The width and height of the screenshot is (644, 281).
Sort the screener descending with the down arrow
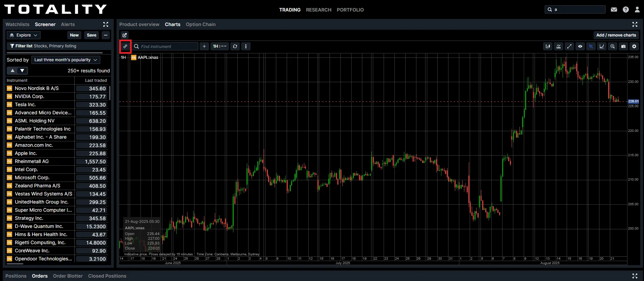pos(22,71)
